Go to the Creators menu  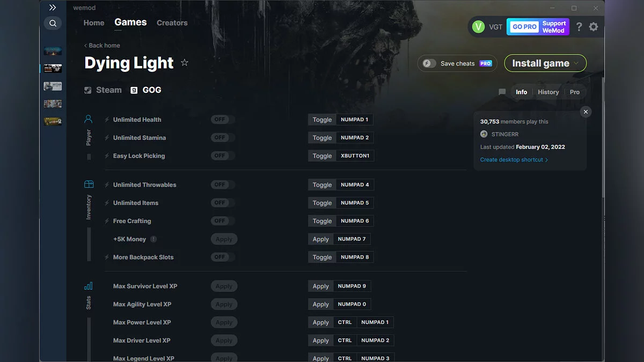coord(172,23)
